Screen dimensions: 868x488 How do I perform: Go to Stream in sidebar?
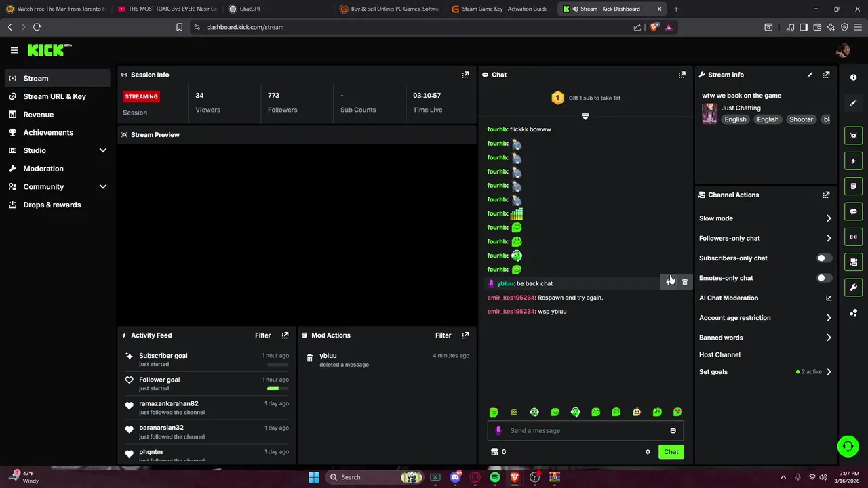[58, 78]
